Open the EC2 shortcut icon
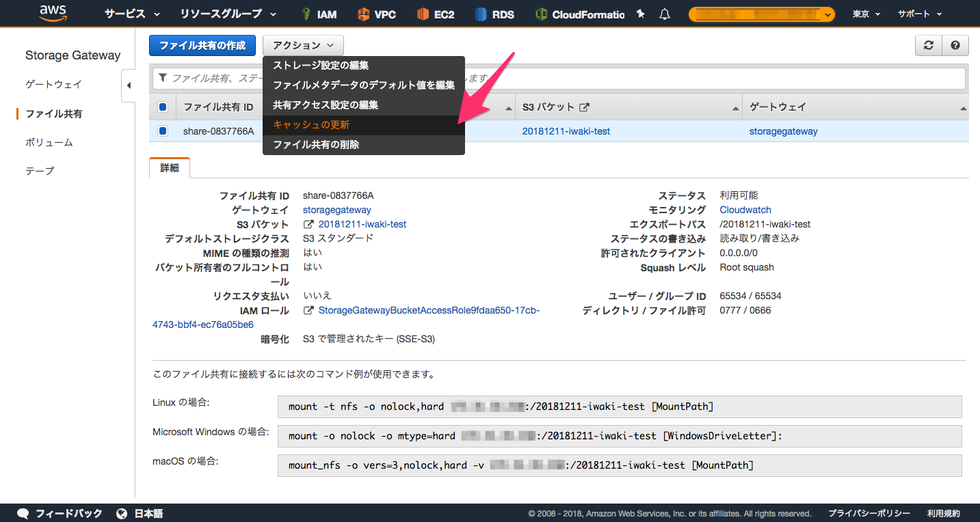 [423, 14]
